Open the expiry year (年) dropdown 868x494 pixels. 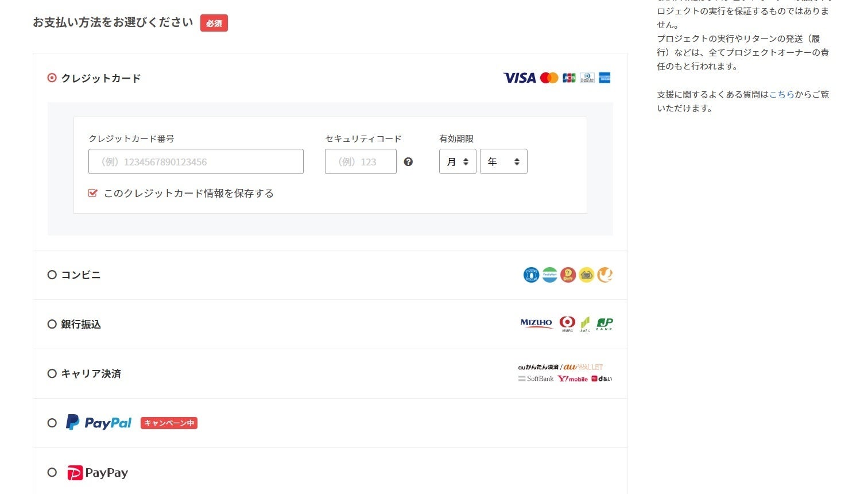503,162
